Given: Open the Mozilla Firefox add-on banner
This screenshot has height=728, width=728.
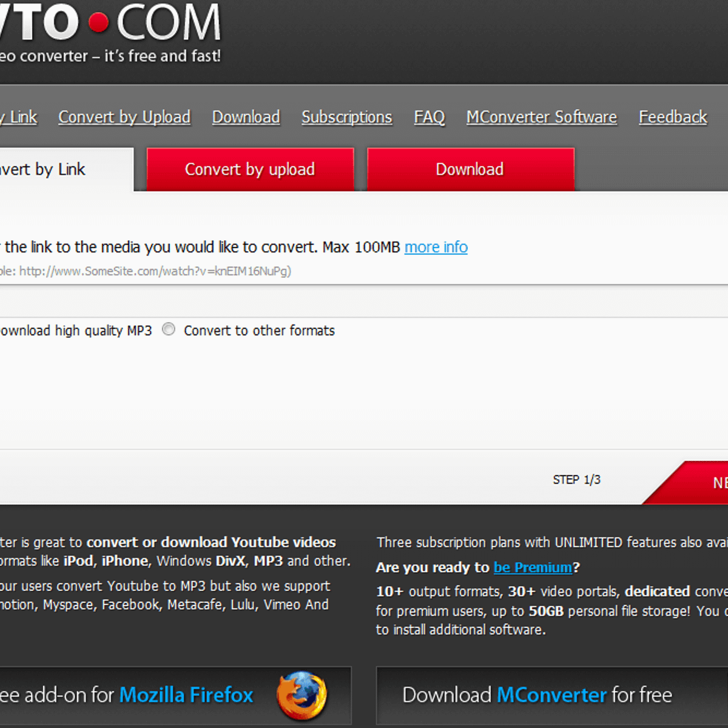Looking at the screenshot, I should click(175, 695).
